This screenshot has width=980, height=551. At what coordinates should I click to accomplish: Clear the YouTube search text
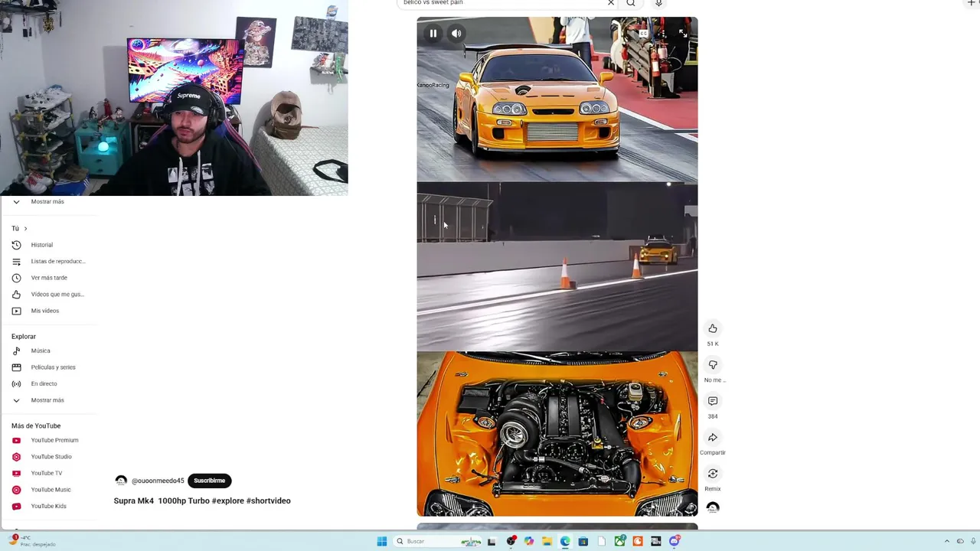click(610, 3)
